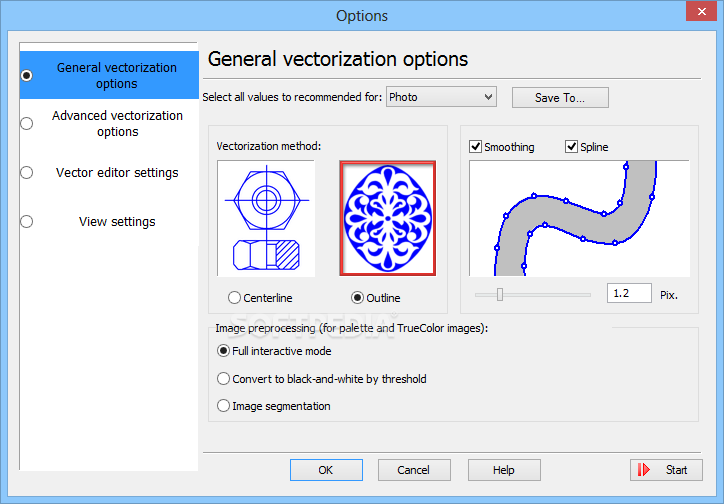Viewport: 724px width, 504px height.
Task: Click the red Start arrow icon
Action: pyautogui.click(x=644, y=470)
